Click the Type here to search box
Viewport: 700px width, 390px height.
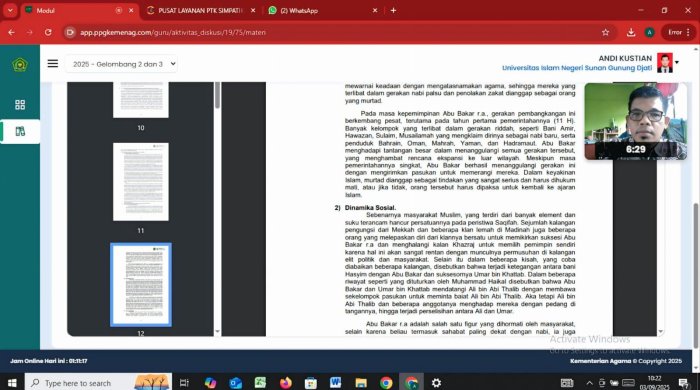point(98,383)
